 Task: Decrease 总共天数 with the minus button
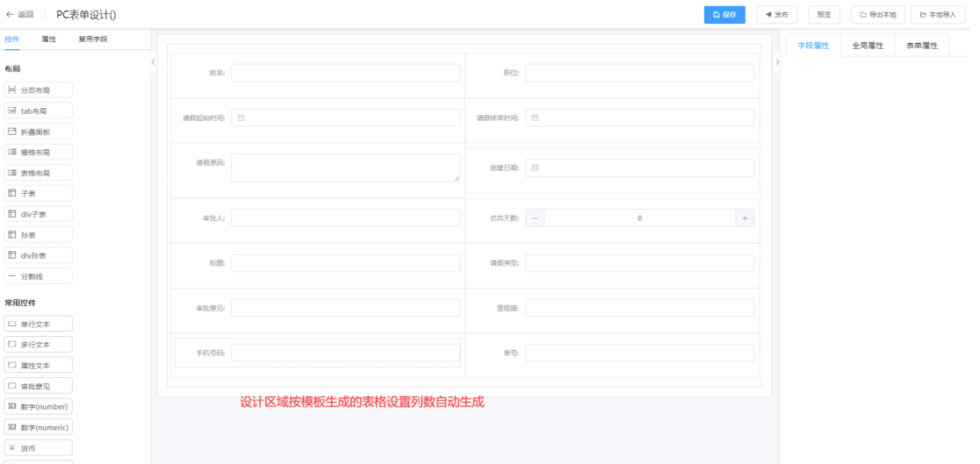535,218
